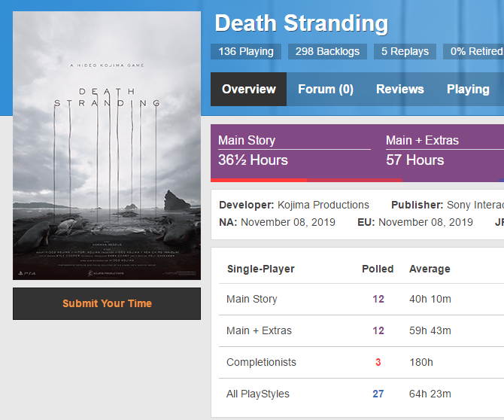Image resolution: width=504 pixels, height=420 pixels.
Task: Click the Submit Your Time button
Action: 107,303
